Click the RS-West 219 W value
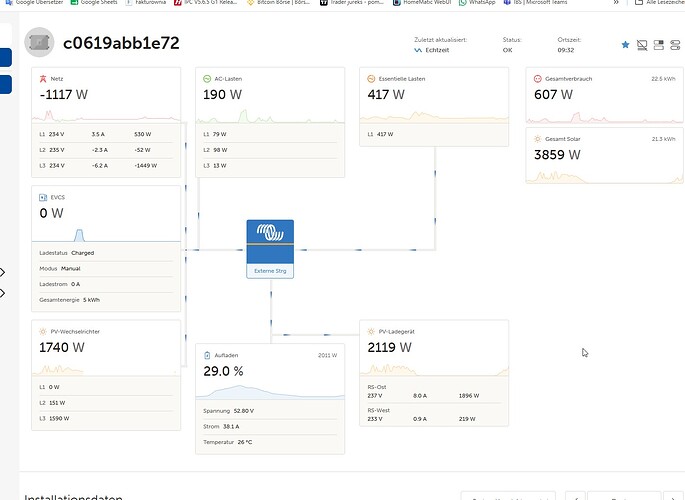The width and height of the screenshot is (685, 500). 467,419
